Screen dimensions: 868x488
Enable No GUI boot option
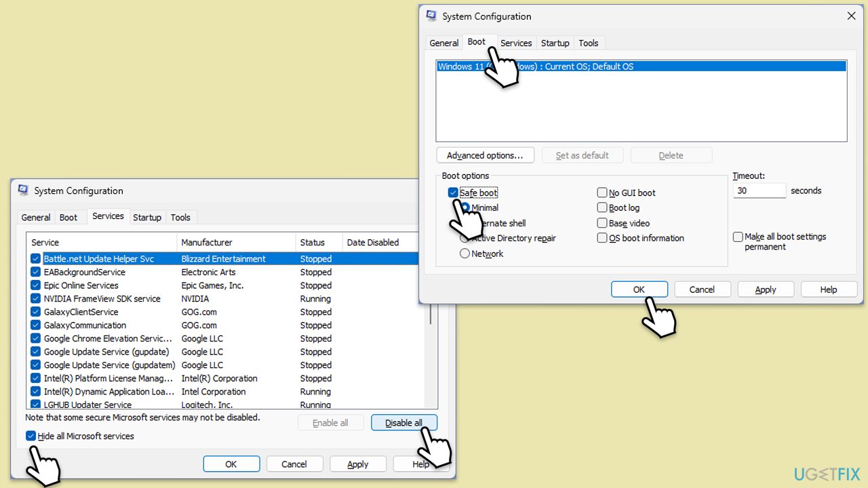pyautogui.click(x=602, y=192)
